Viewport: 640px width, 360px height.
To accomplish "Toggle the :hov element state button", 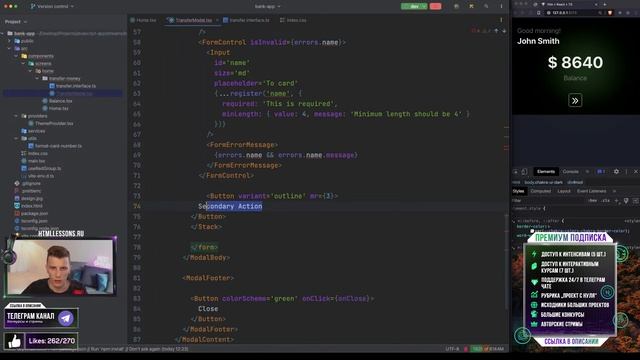I will (593, 200).
